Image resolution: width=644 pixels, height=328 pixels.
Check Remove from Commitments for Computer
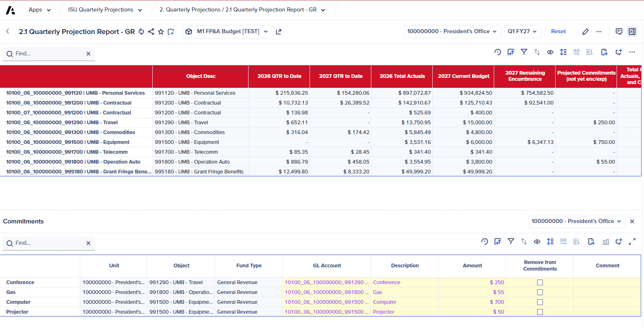[x=540, y=302]
